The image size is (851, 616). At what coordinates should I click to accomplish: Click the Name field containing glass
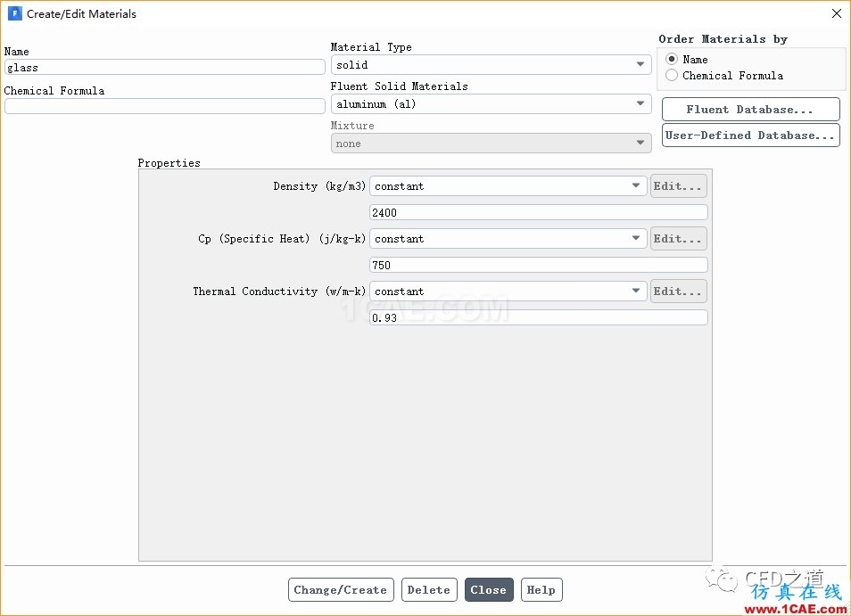165,67
